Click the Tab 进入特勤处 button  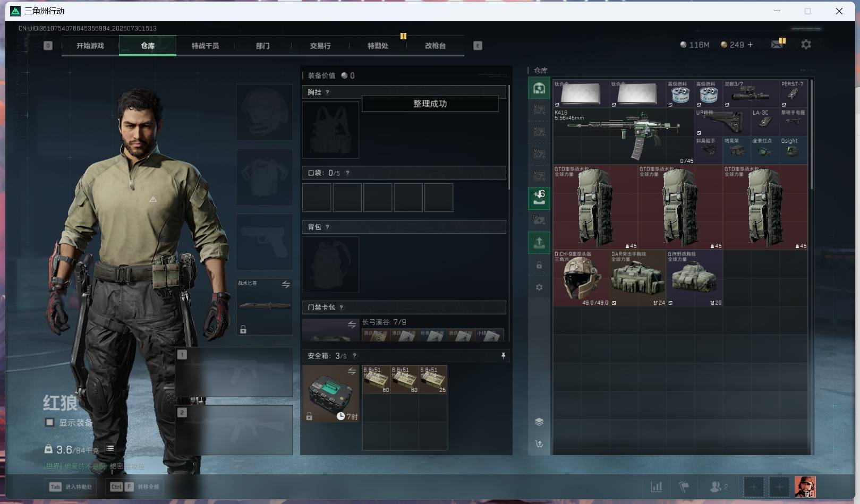point(71,486)
